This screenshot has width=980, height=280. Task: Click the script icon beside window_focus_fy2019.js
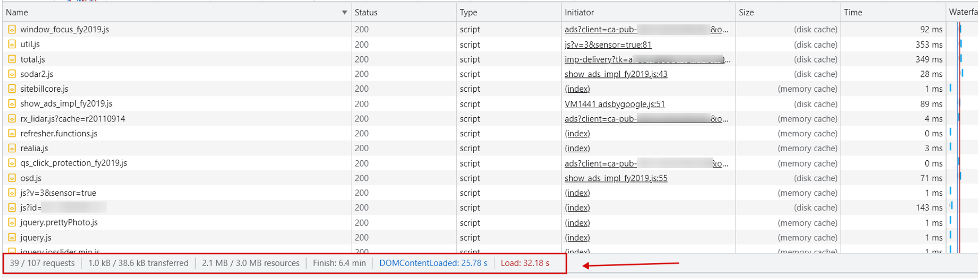[12, 30]
